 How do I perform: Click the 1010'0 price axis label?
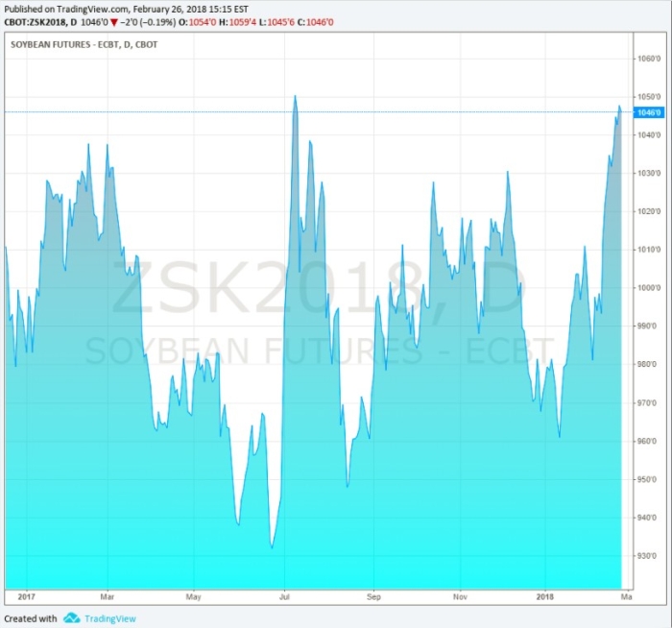[x=649, y=249]
